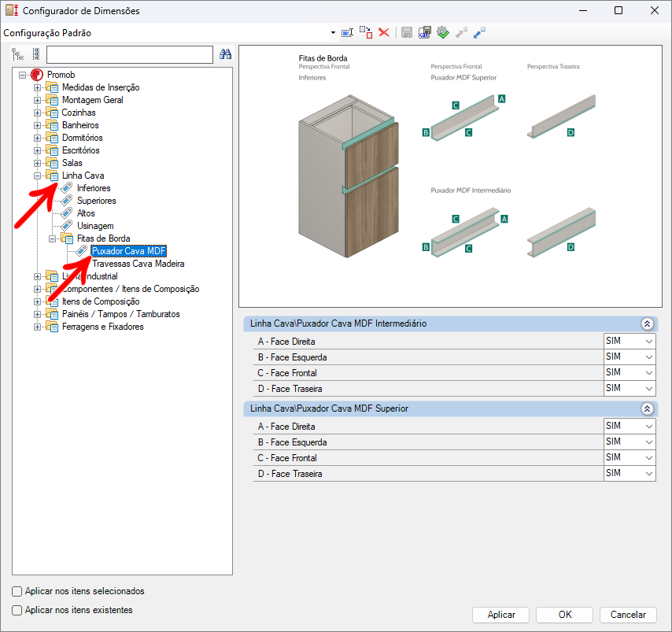
Task: Click the collapse tree icon beside search field
Action: tap(35, 54)
